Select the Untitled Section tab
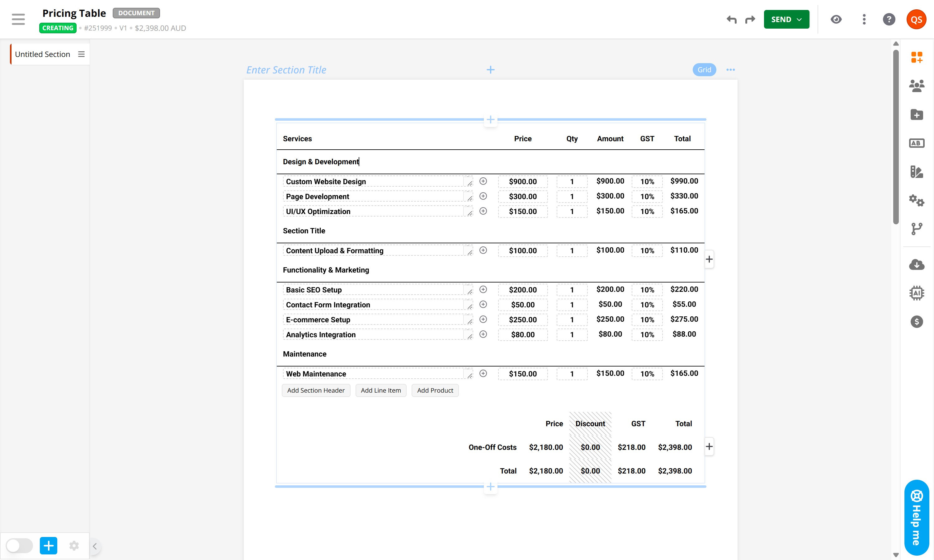 pyautogui.click(x=43, y=54)
